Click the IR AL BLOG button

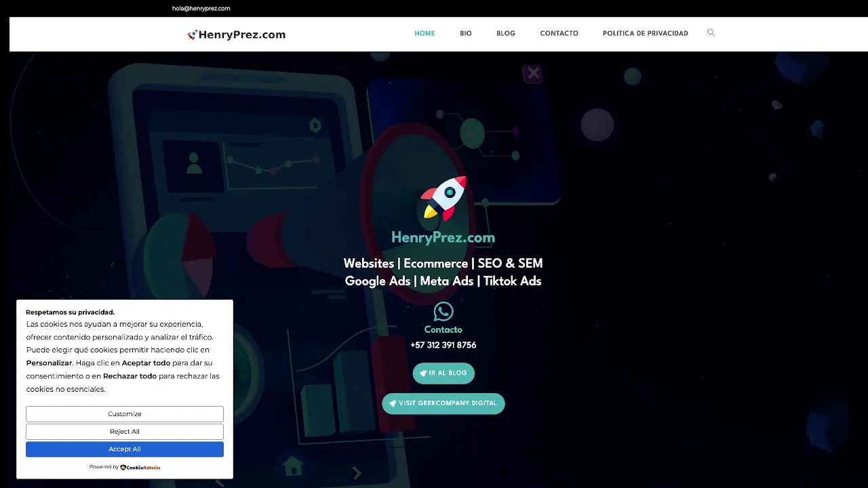pyautogui.click(x=443, y=373)
